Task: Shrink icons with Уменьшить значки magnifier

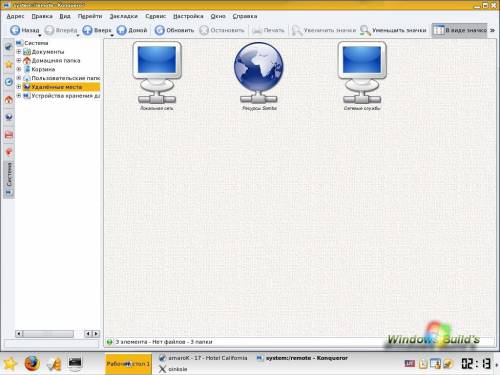Action: click(x=365, y=31)
